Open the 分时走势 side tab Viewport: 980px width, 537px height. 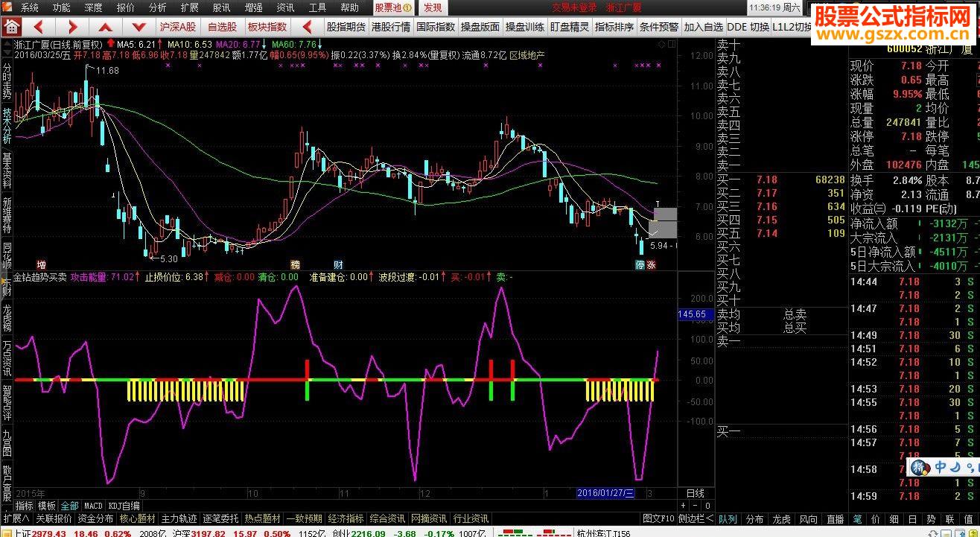7,80
